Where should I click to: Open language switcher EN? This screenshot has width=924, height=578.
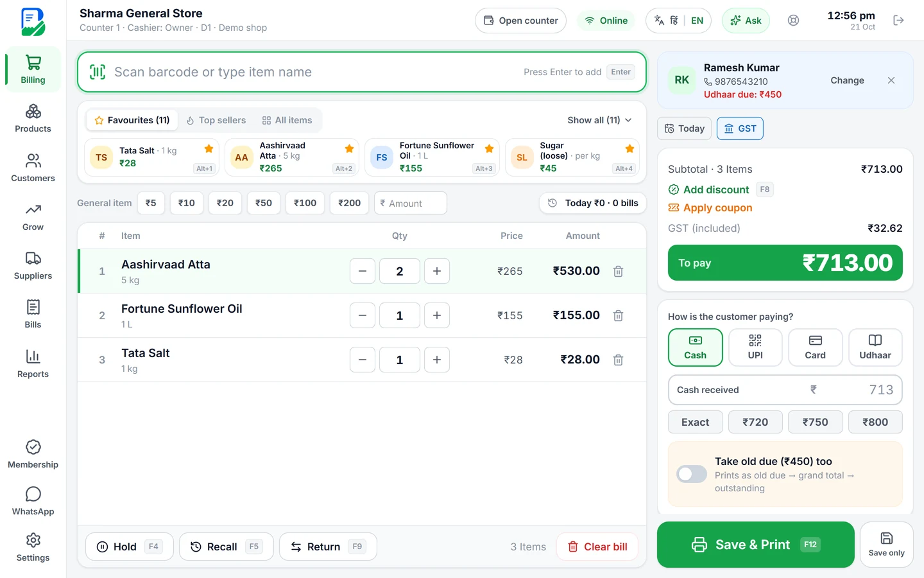tap(697, 21)
